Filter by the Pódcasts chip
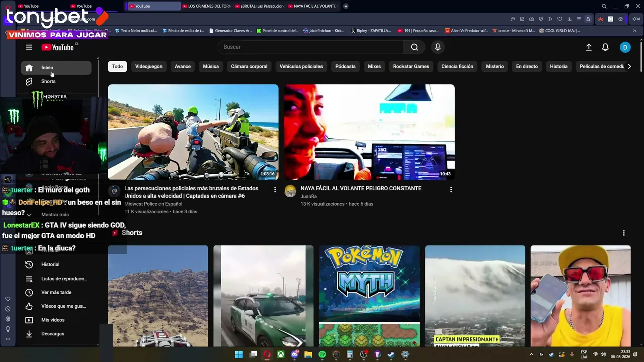 tap(345, 66)
